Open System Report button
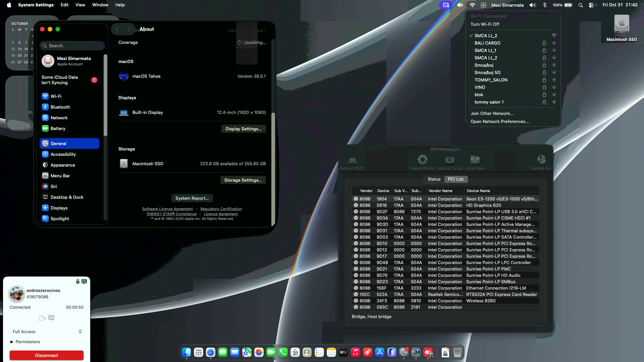This screenshot has width=644, height=362. (x=192, y=198)
